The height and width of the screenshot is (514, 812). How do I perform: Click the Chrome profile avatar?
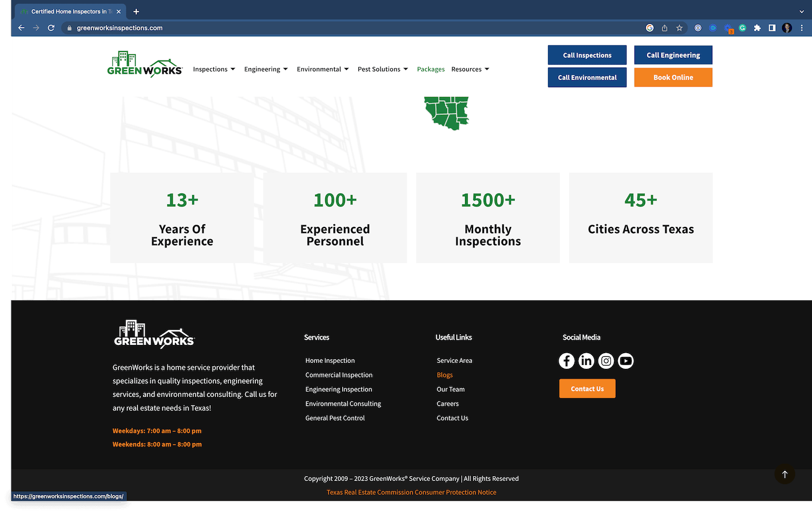coord(787,28)
